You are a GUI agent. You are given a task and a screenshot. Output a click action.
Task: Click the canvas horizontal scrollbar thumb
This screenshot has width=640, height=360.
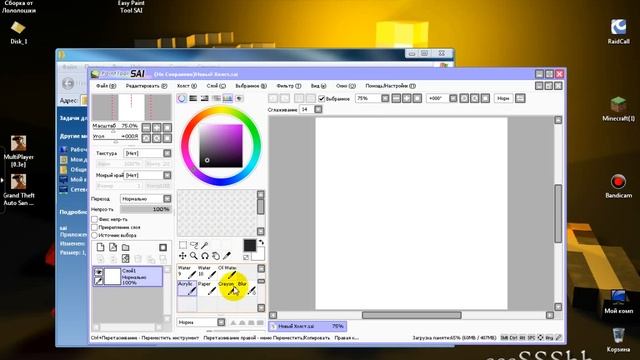pos(411,315)
